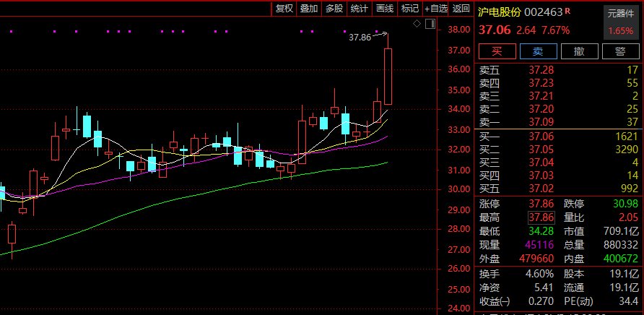Click the 标记 mark button

tap(409, 9)
